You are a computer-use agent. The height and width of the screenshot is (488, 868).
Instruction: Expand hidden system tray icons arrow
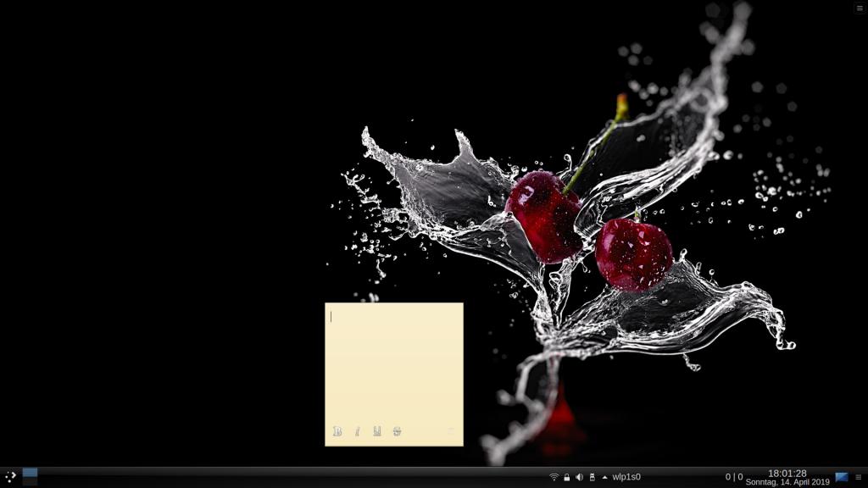point(604,477)
